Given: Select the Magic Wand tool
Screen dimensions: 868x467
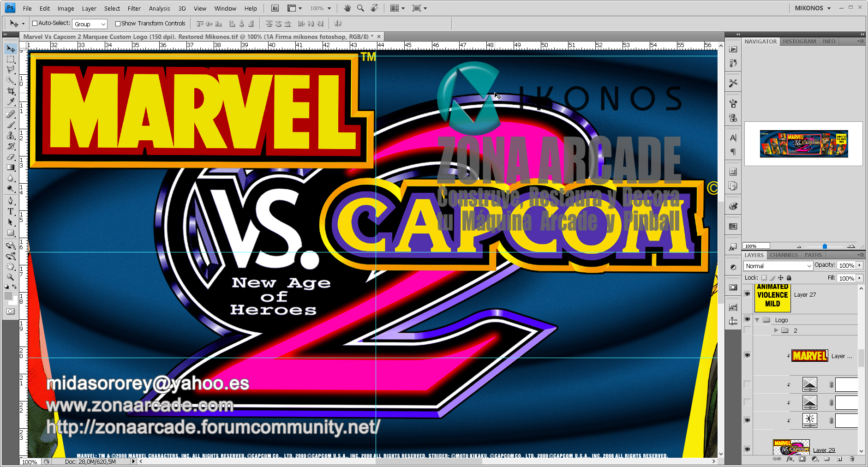Looking at the screenshot, I should click(x=11, y=80).
